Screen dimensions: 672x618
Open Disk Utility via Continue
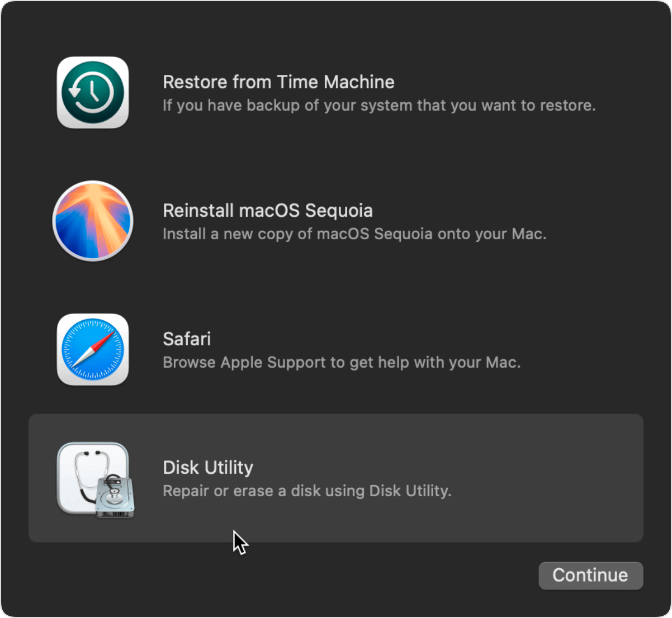[x=590, y=576]
